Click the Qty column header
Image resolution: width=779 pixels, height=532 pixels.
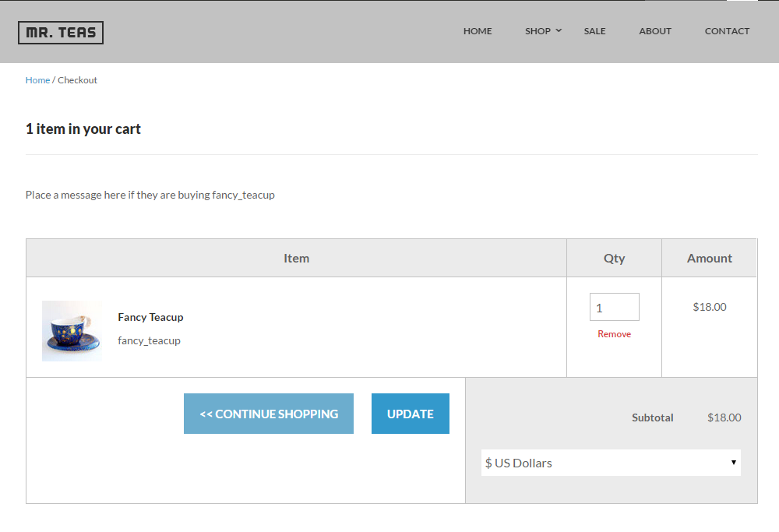click(x=614, y=259)
